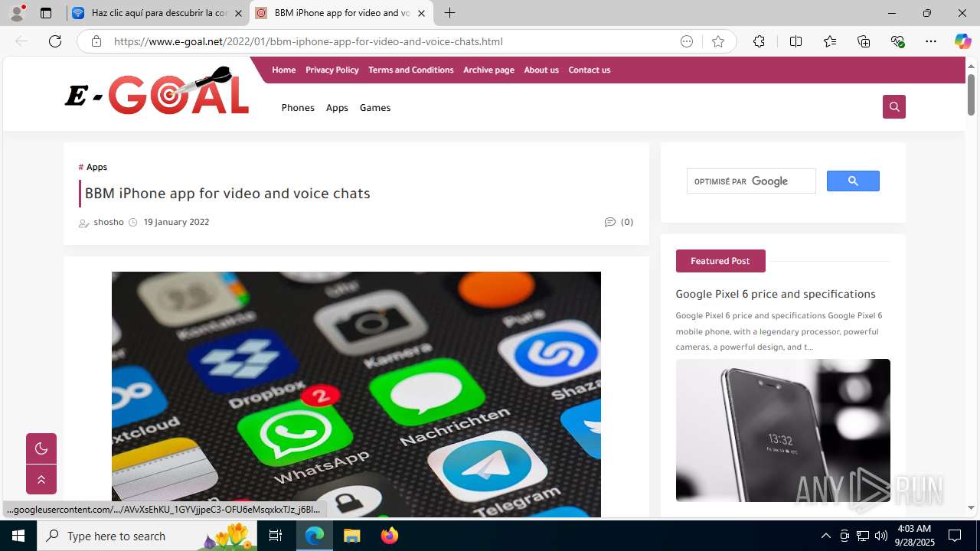Screen dimensions: 980x551
Task: Click the Google Pixel 6 phone thumbnail
Action: click(x=782, y=430)
